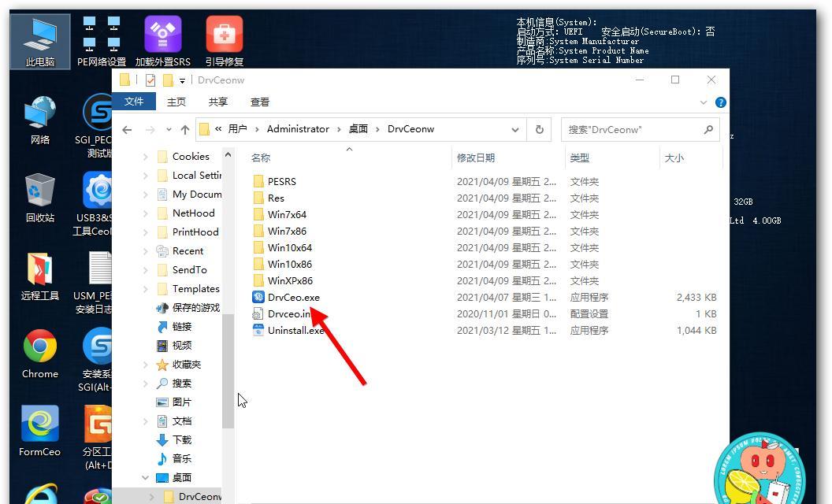Launch 引导修复 desktop icon

click(x=225, y=42)
